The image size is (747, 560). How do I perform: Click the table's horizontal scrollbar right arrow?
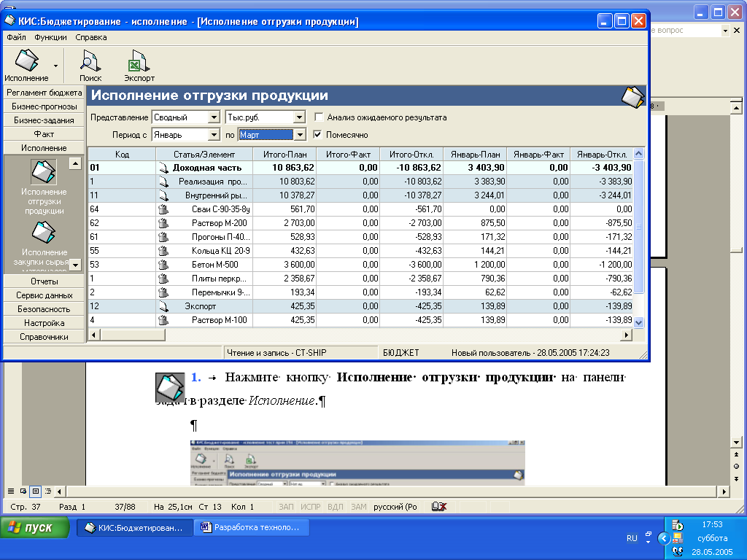click(626, 335)
